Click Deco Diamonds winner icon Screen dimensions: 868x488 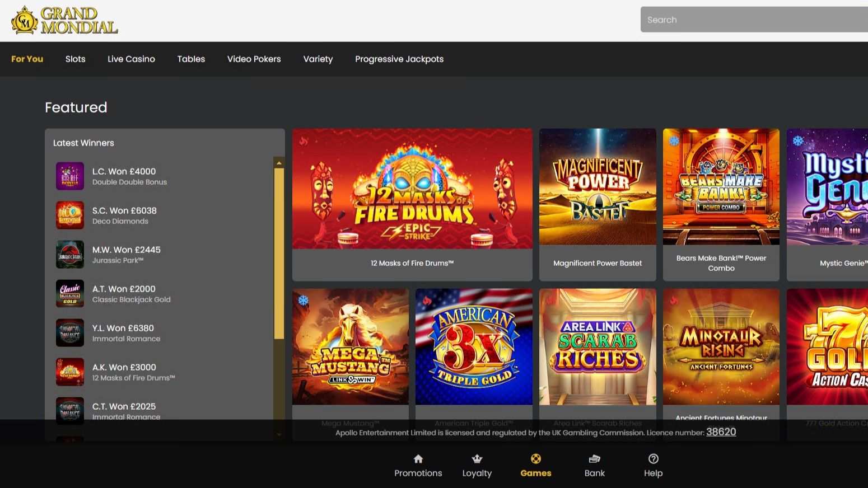[x=70, y=215]
